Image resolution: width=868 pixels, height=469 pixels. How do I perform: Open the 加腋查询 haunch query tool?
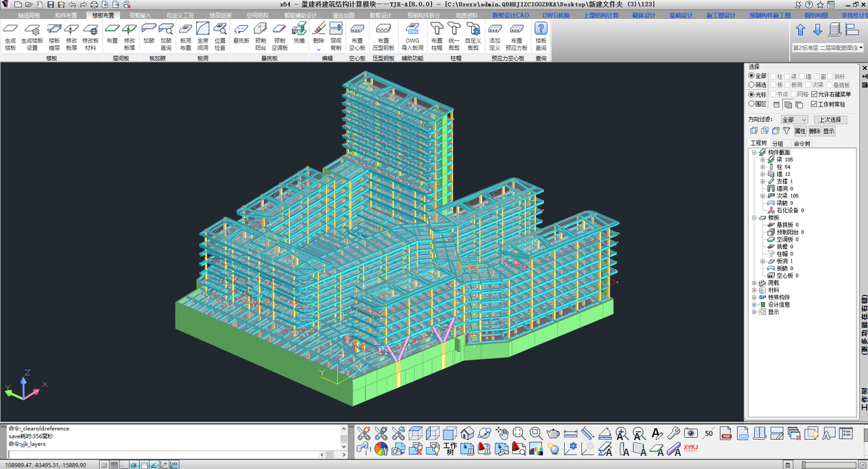point(166,37)
